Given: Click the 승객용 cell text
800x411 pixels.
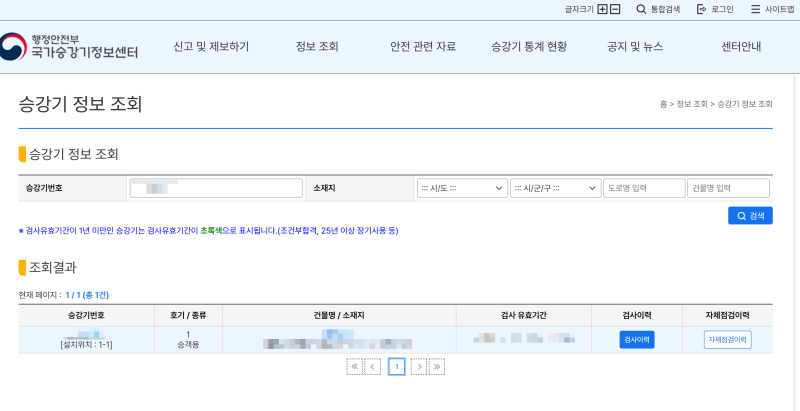Looking at the screenshot, I should [x=188, y=345].
